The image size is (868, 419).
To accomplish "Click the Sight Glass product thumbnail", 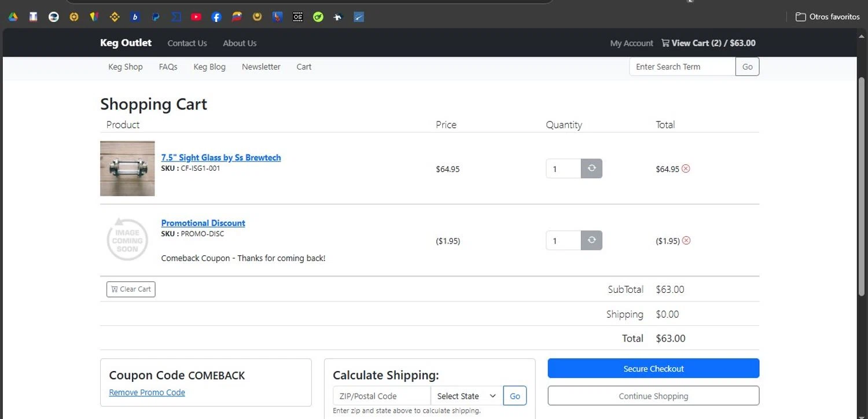I will 127,168.
